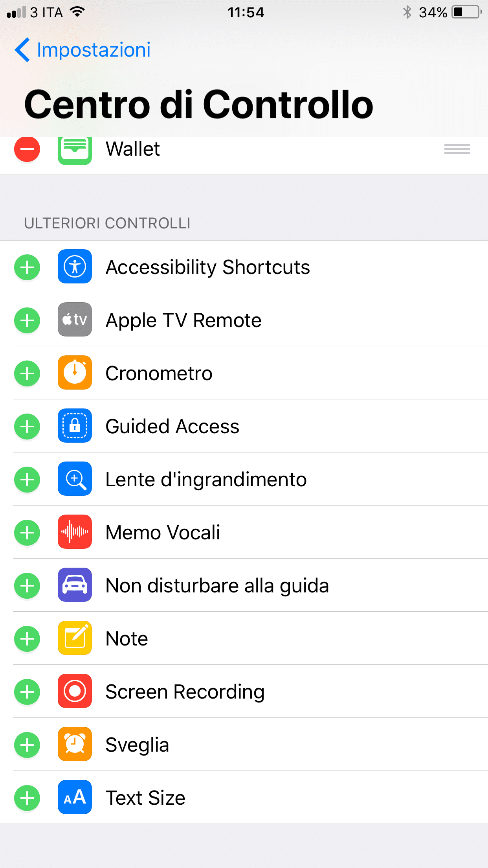Tap the back chevron arrow

pos(22,50)
